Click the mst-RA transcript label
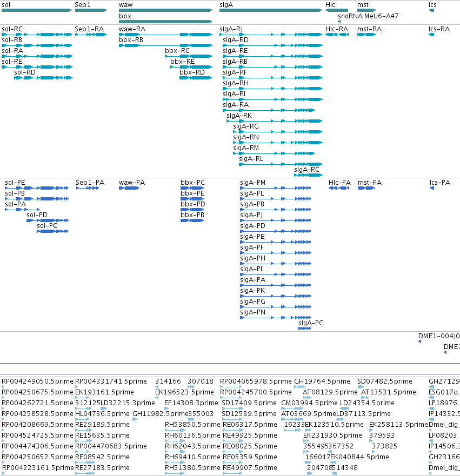 pyautogui.click(x=370, y=29)
